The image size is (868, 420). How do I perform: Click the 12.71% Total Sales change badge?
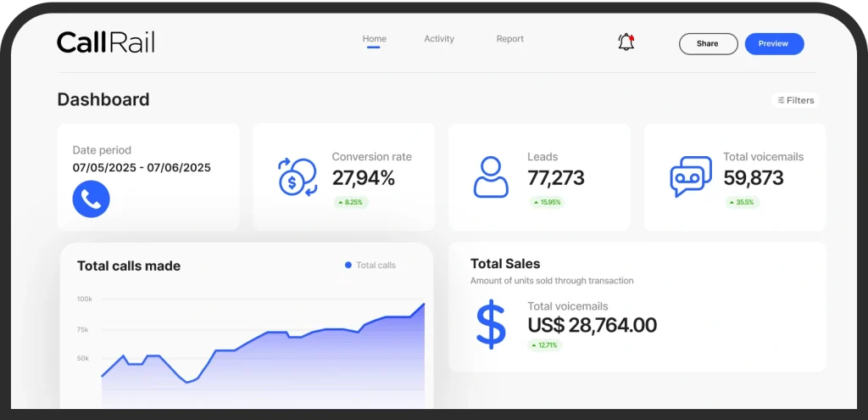[x=544, y=345]
